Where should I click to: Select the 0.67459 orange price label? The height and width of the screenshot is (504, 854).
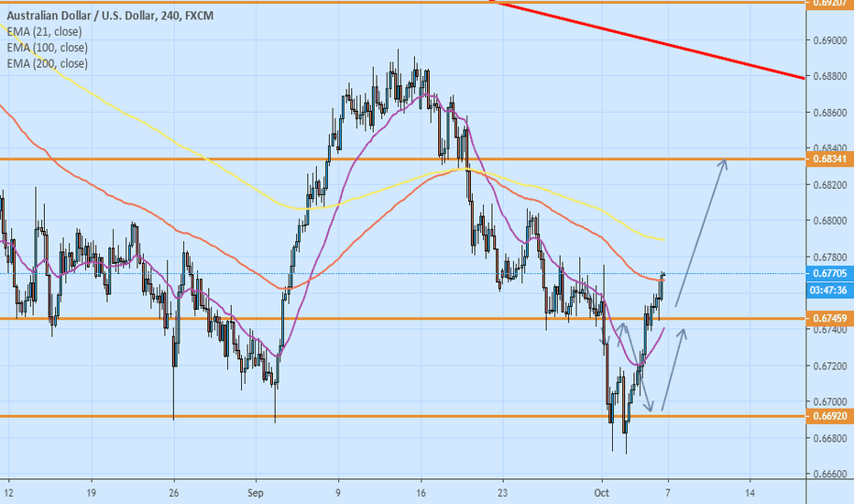click(829, 318)
